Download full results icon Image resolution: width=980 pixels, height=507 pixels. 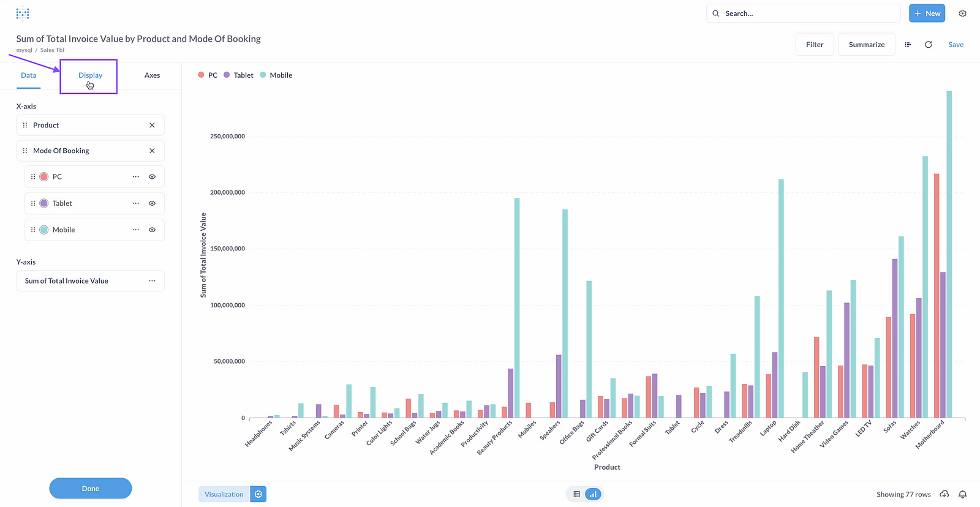tap(944, 494)
